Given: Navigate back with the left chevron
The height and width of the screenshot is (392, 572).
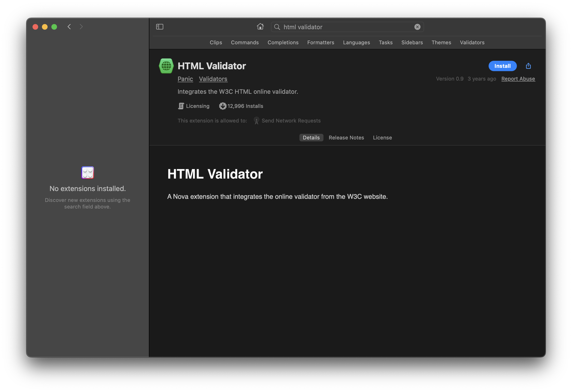Looking at the screenshot, I should 69,27.
